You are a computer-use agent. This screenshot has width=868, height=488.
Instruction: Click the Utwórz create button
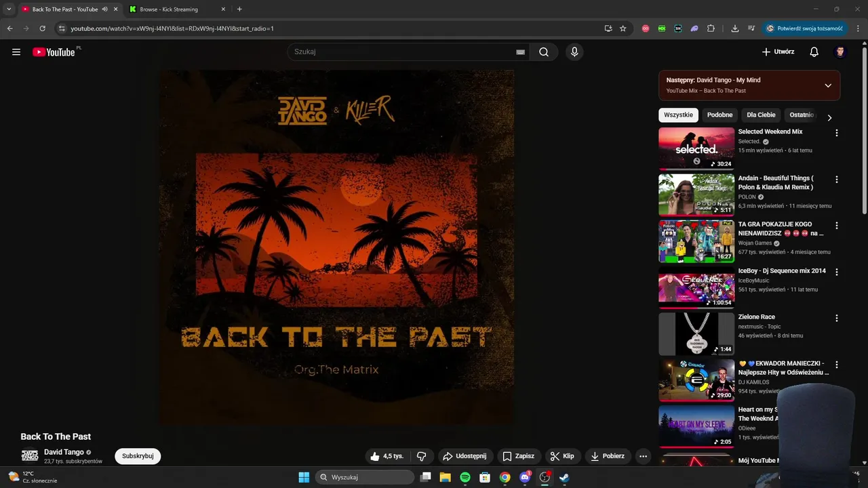click(778, 52)
